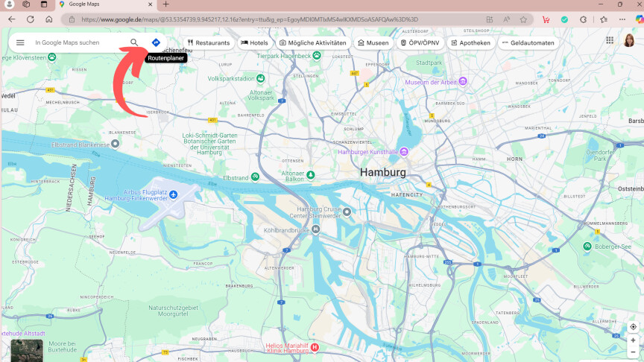Open a new browser tab
This screenshot has width=644, height=362.
pyautogui.click(x=166, y=4)
